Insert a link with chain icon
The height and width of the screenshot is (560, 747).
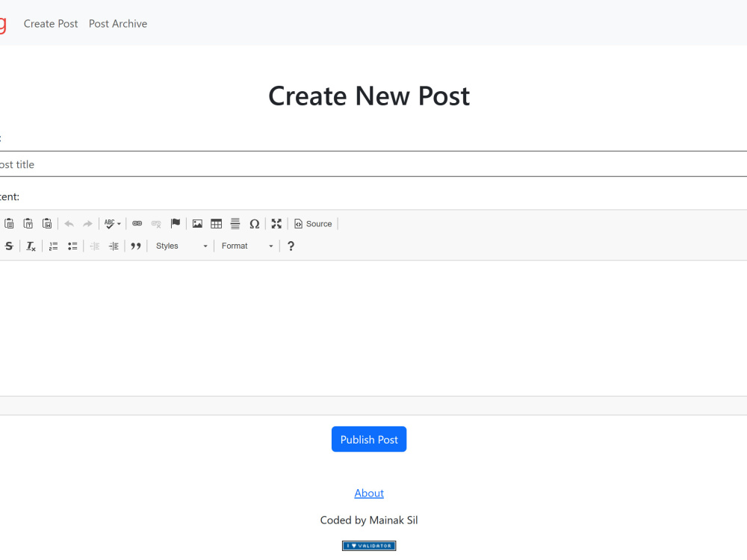pyautogui.click(x=137, y=223)
